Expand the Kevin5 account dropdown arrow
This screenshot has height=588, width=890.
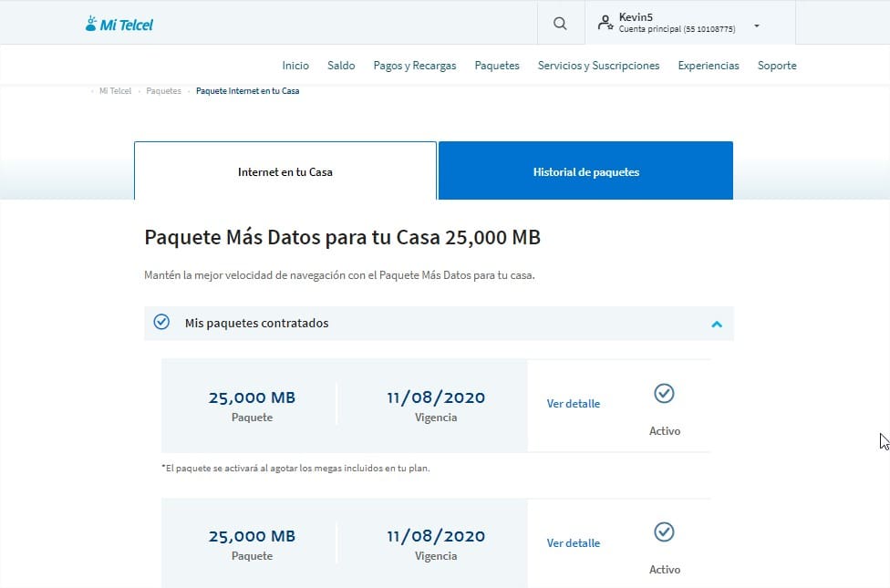[756, 26]
